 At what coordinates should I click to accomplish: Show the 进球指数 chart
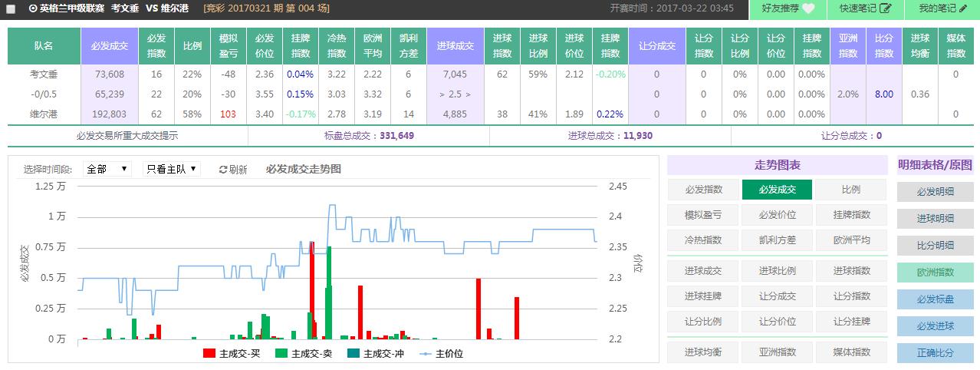(x=851, y=271)
